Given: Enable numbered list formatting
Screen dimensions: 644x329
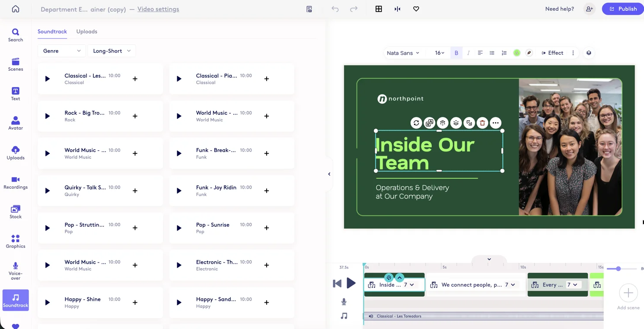Looking at the screenshot, I should click(504, 52).
